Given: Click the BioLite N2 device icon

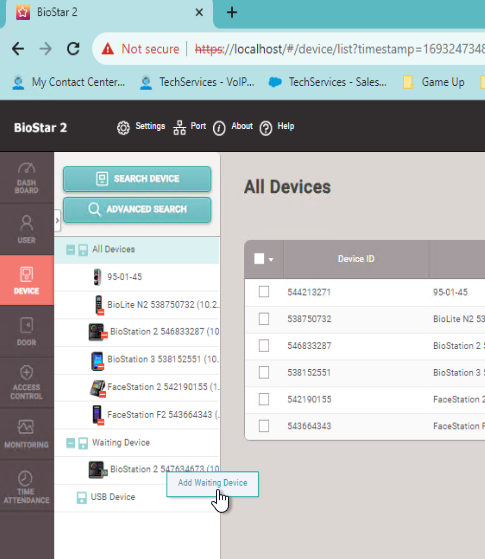Looking at the screenshot, I should click(99, 305).
